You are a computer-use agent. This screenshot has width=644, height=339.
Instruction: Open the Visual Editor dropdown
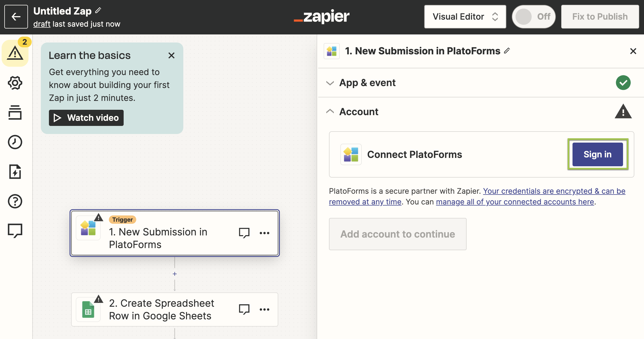click(465, 17)
